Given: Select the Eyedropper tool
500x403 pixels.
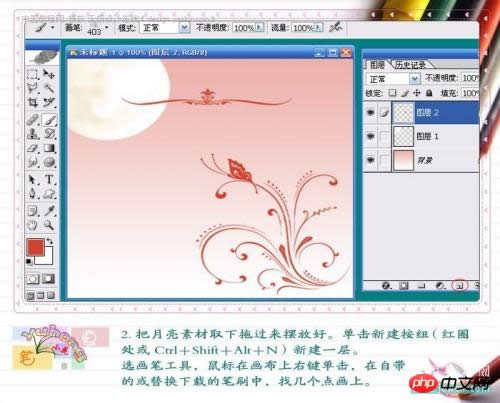Looking at the screenshot, I should [x=49, y=211].
